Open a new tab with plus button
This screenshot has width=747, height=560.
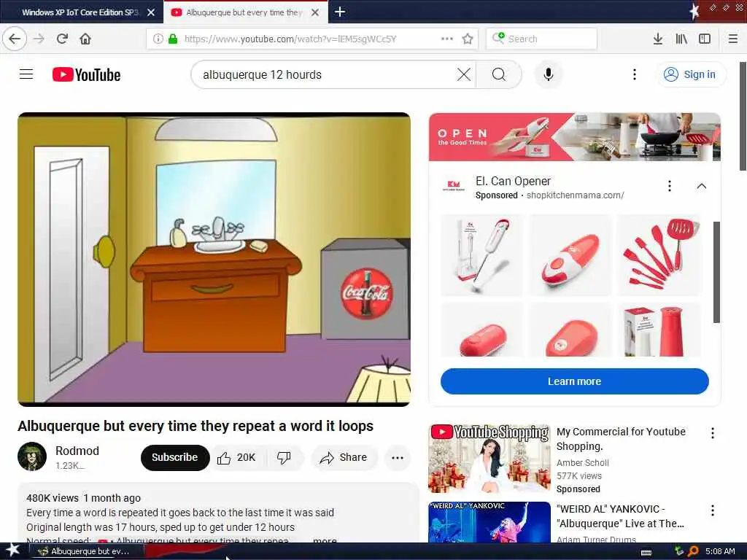[340, 12]
